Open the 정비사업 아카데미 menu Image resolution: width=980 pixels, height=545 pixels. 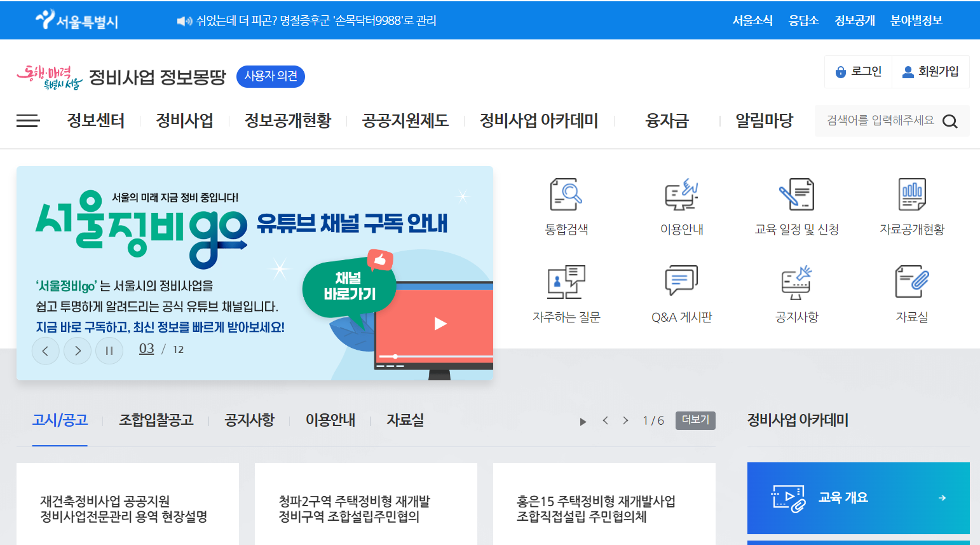click(x=539, y=121)
